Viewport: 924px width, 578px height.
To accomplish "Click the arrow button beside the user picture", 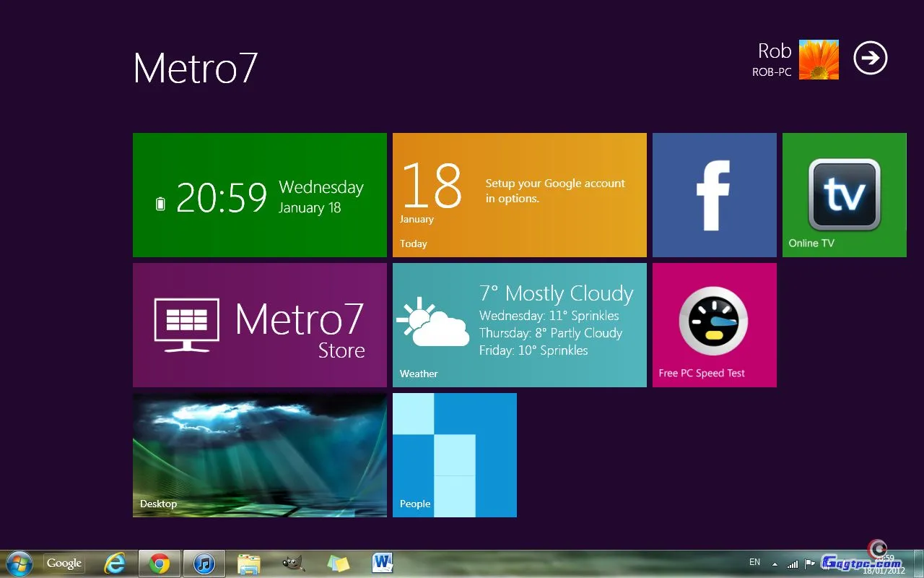I will click(x=870, y=59).
